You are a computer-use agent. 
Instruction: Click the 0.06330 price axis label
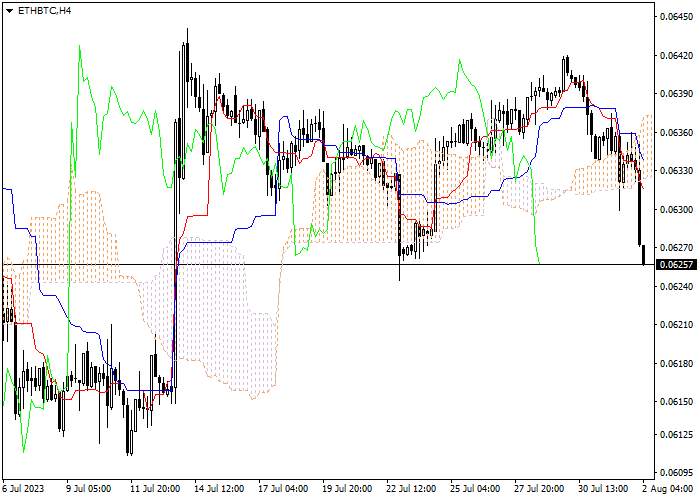pyautogui.click(x=677, y=171)
